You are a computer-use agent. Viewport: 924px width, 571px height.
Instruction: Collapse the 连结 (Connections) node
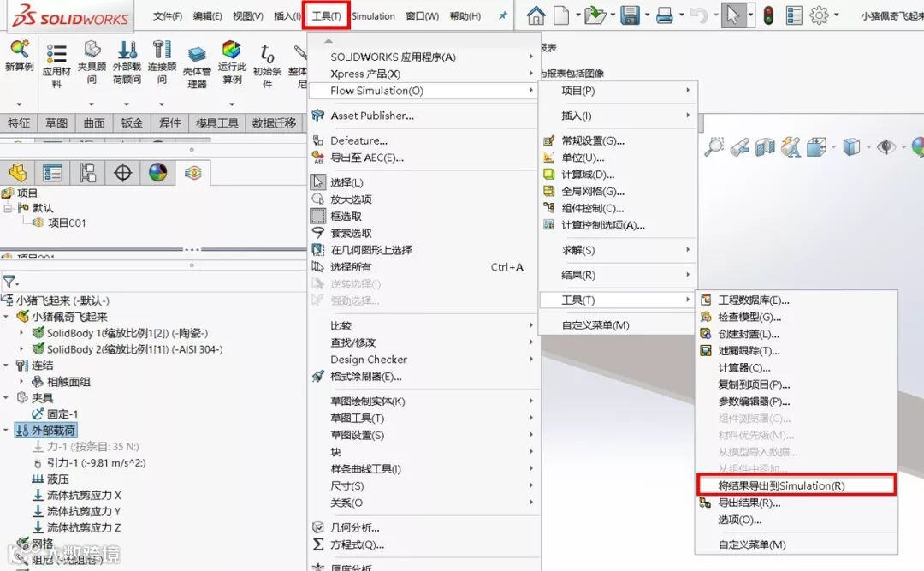coord(6,366)
